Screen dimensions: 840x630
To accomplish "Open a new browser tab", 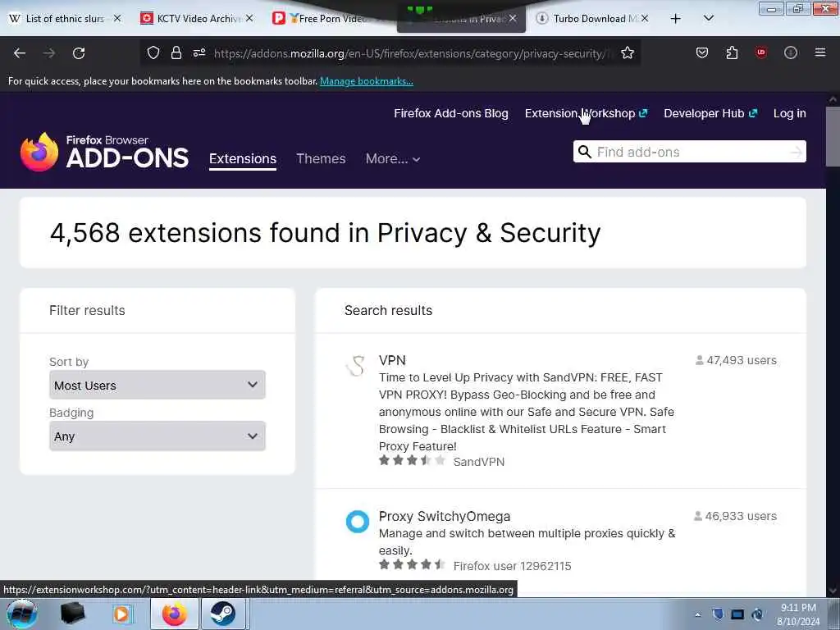I will (x=676, y=19).
